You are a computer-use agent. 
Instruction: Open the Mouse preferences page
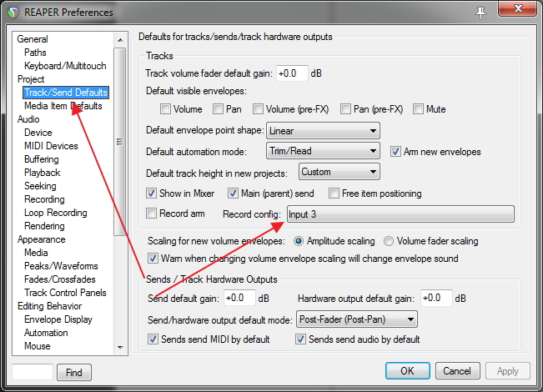tap(37, 346)
